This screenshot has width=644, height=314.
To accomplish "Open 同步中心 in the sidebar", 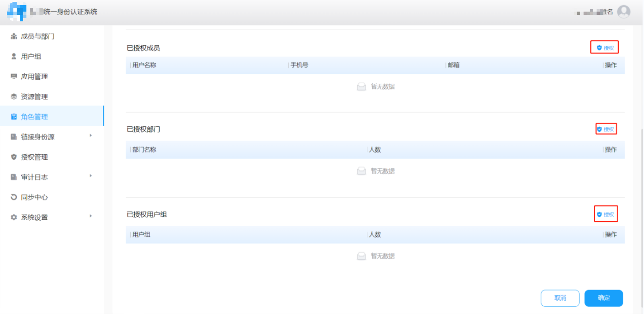I will (52, 197).
